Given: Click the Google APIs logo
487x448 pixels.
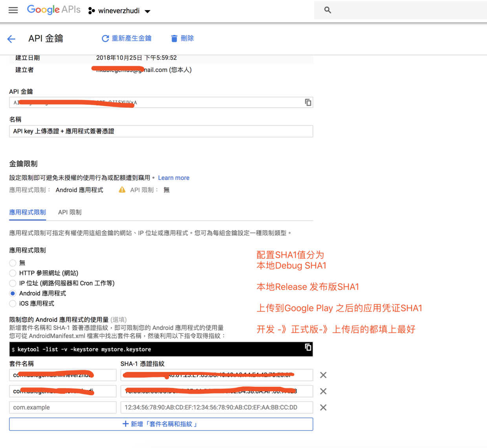Looking at the screenshot, I should pyautogui.click(x=53, y=10).
